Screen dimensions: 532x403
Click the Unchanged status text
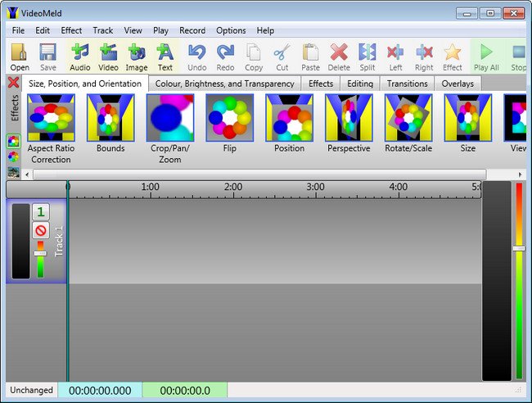point(31,390)
